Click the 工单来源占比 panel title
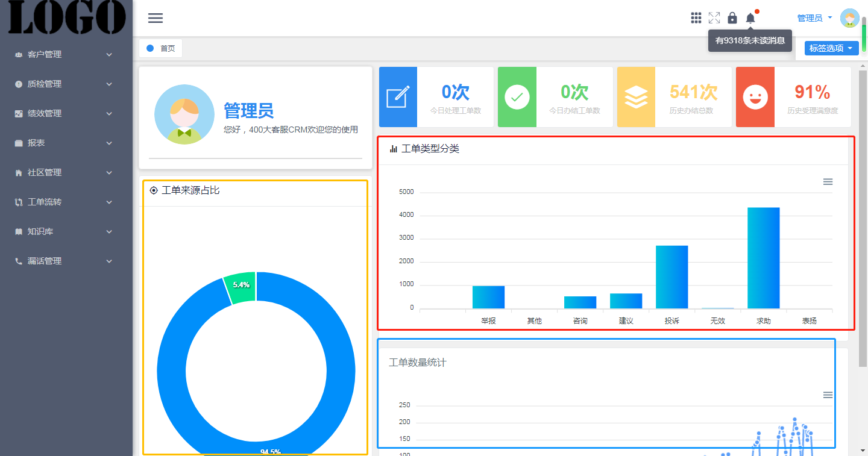Screen dimensions: 868x456 coord(190,190)
